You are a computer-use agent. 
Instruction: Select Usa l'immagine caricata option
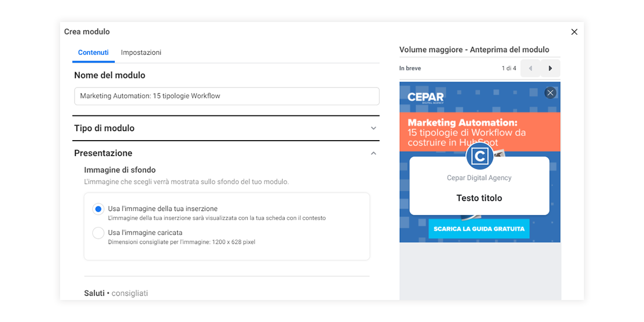point(98,233)
